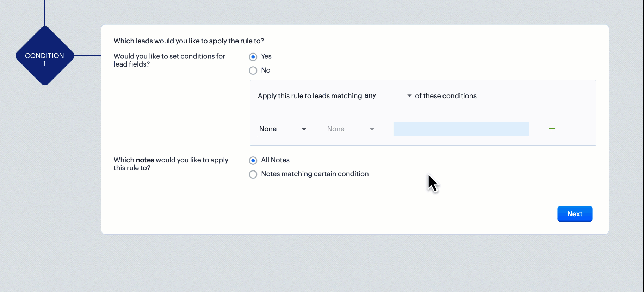Click 'Would you like to set conditions' label
644x292 pixels.
pos(169,60)
